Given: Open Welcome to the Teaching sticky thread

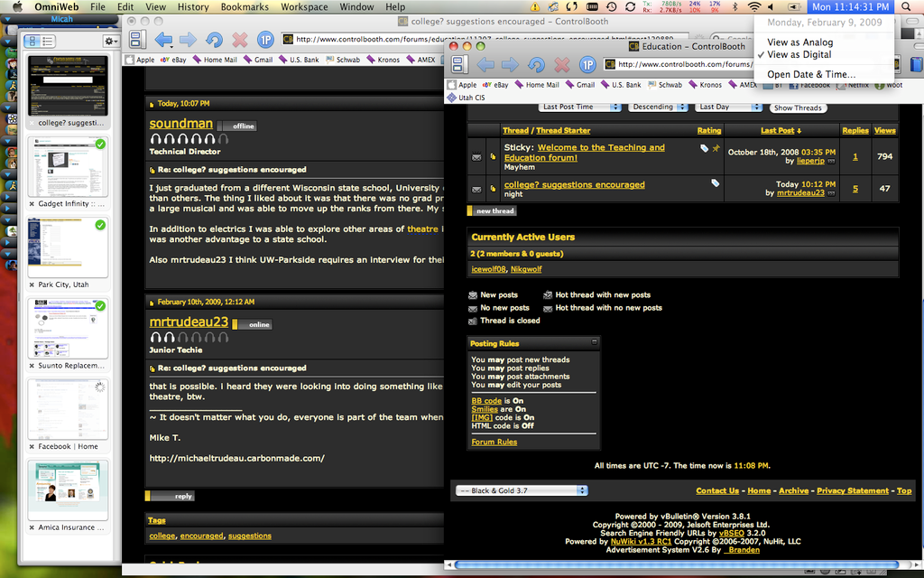Looking at the screenshot, I should point(584,152).
